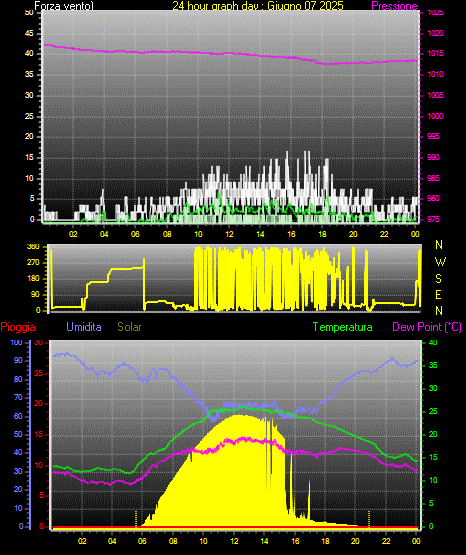Click the 06 hour tick on the bottom chart
This screenshot has width=466, height=555.
click(x=142, y=541)
